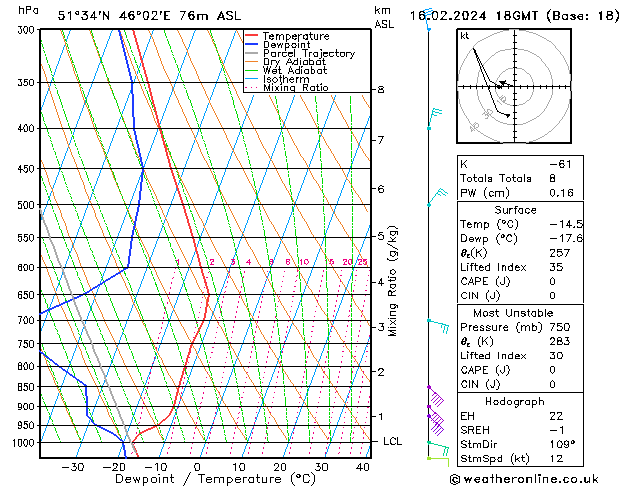The width and height of the screenshot is (629, 486).
Task: Click the 'Dewpoint / Temperature (°C)' axis title
Action: [x=215, y=479]
